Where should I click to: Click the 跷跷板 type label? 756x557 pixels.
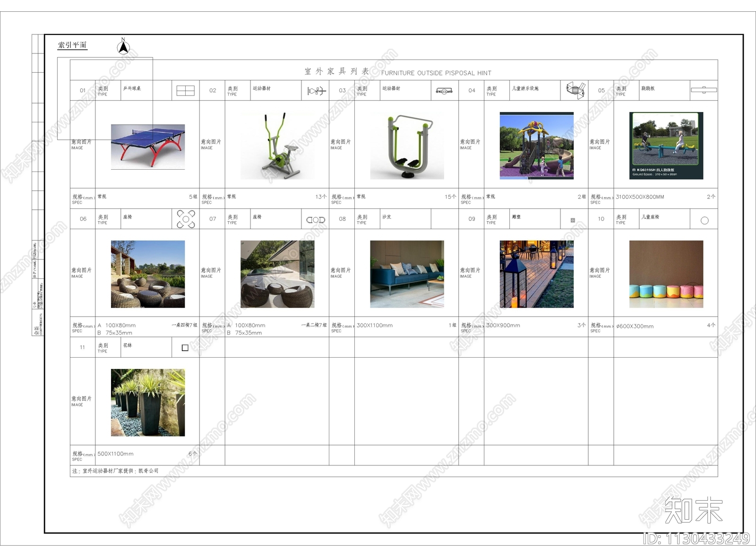648,88
